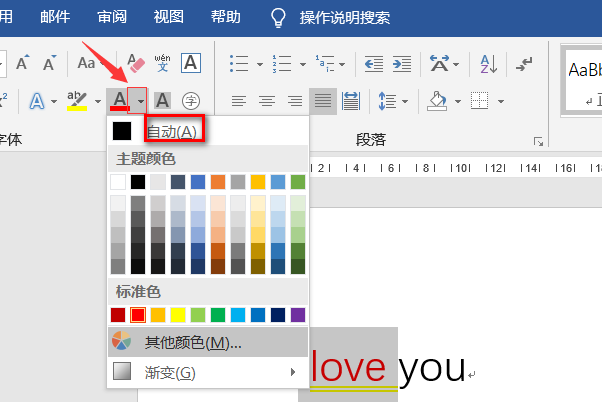The height and width of the screenshot is (402, 602).
Task: Pick standard green color swatch
Action: [x=218, y=315]
